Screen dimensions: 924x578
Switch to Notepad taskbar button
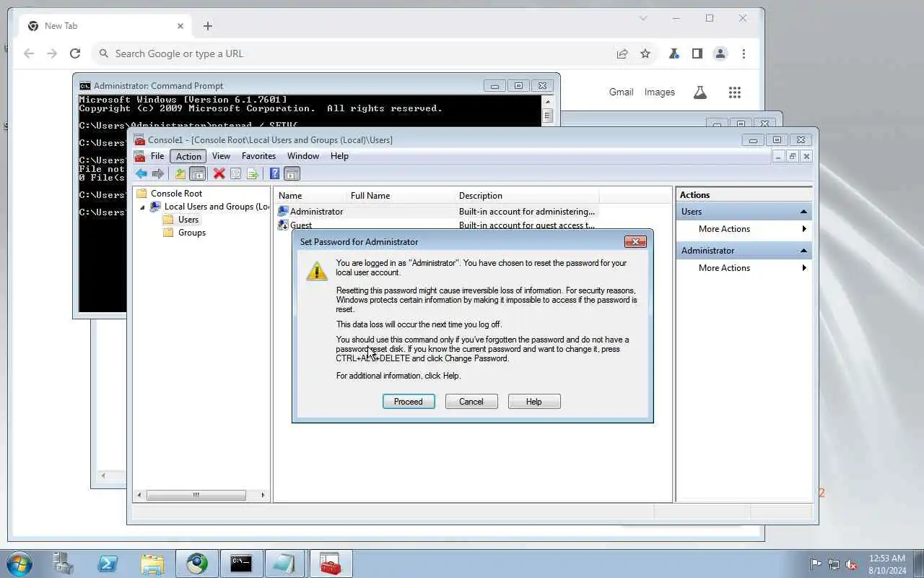285,564
